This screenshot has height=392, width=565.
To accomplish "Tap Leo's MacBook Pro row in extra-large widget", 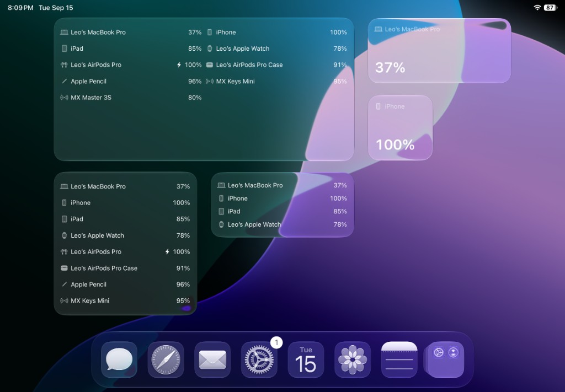I will pos(131,32).
